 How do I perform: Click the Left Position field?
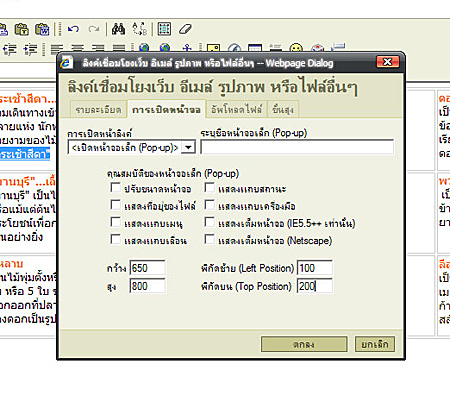[314, 268]
